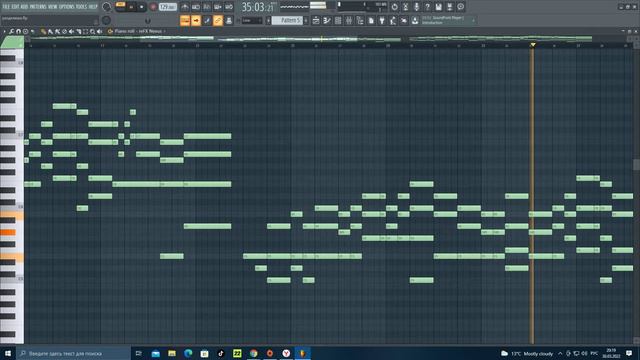Image resolution: width=640 pixels, height=360 pixels.
Task: Open the ADD menu
Action: point(24,7)
